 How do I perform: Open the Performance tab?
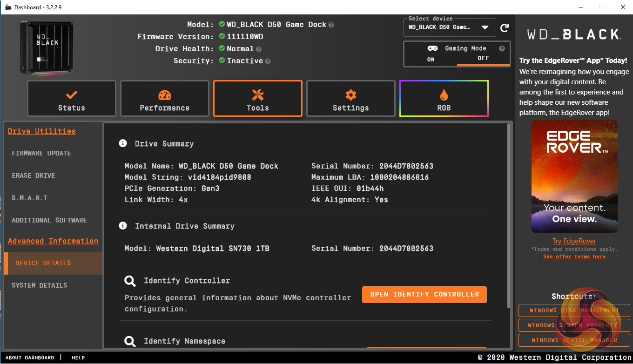(164, 98)
